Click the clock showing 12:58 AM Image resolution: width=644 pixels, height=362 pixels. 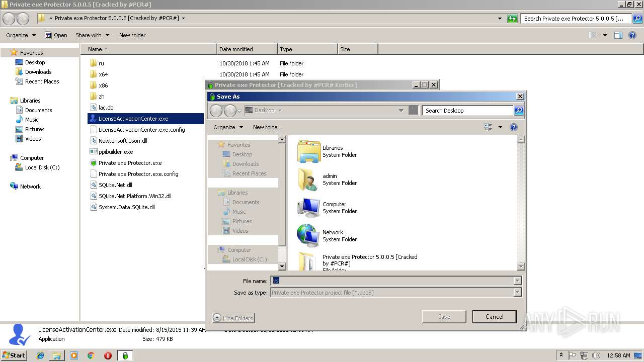click(x=618, y=355)
